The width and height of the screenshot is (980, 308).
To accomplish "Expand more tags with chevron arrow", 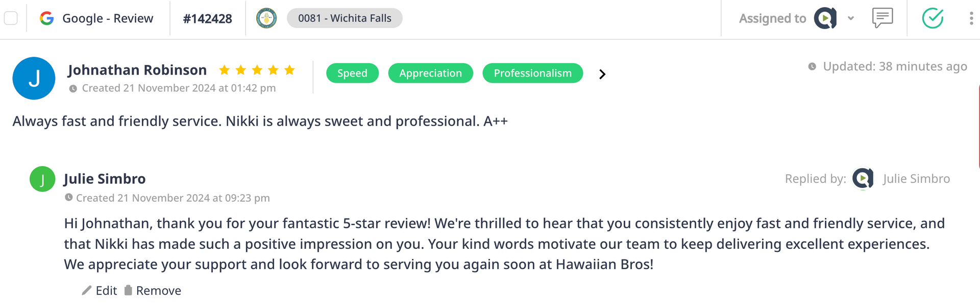I will pos(602,74).
